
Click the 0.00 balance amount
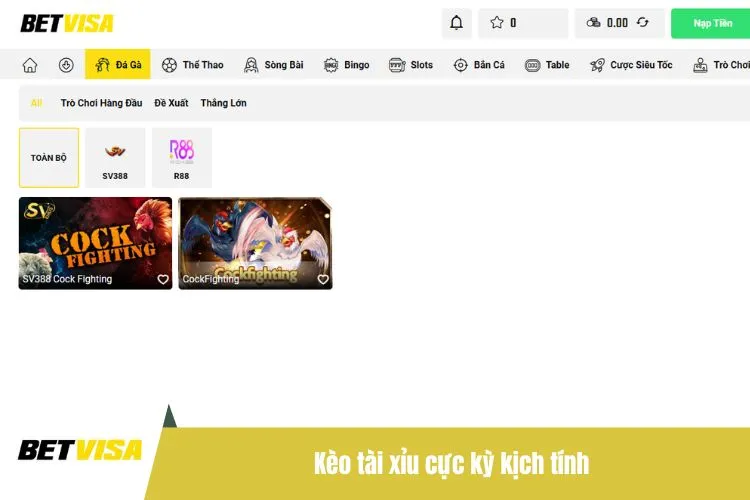click(x=618, y=22)
